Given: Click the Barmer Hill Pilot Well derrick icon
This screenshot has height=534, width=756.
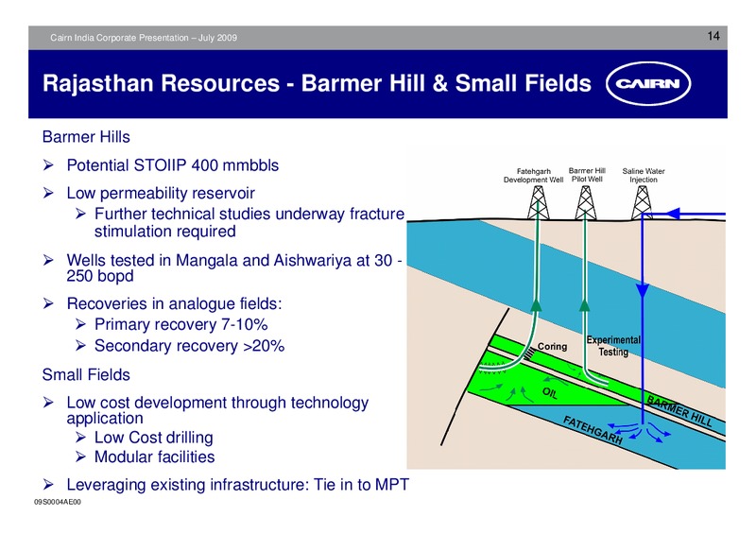Looking at the screenshot, I should pos(585,202).
